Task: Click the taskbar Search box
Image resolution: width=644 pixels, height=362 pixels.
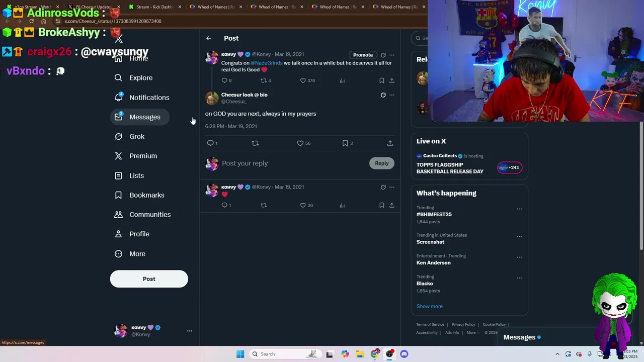Action: (x=285, y=354)
